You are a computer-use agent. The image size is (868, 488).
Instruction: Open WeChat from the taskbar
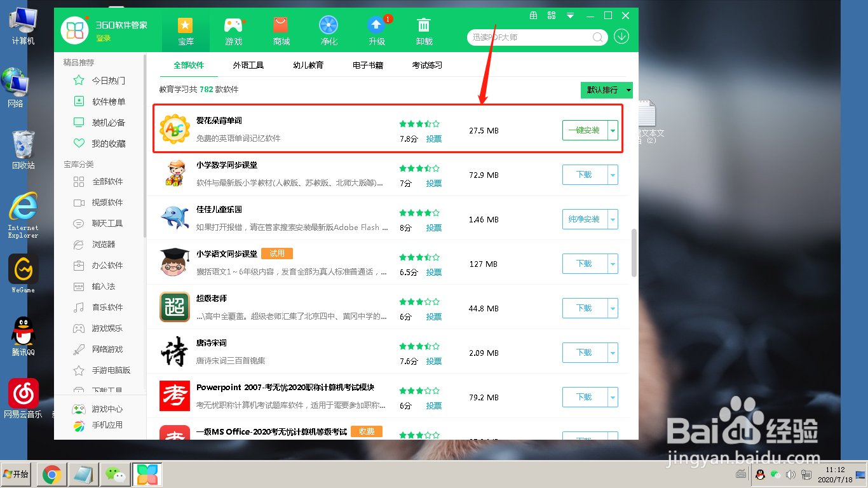(115, 474)
